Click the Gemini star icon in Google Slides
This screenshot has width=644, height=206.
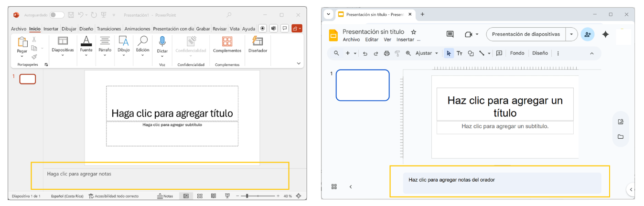click(x=605, y=34)
